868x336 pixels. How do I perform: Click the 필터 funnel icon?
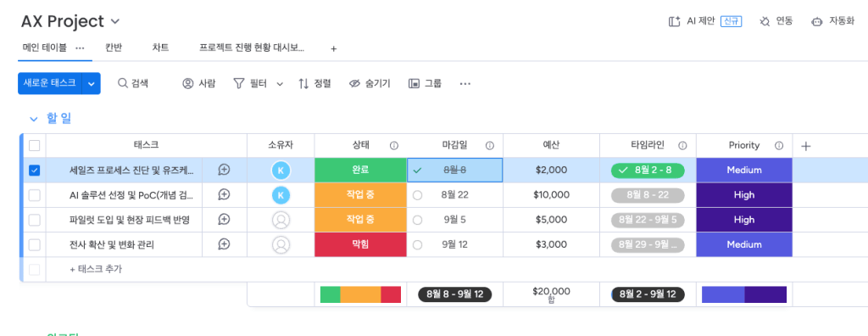[x=238, y=84]
